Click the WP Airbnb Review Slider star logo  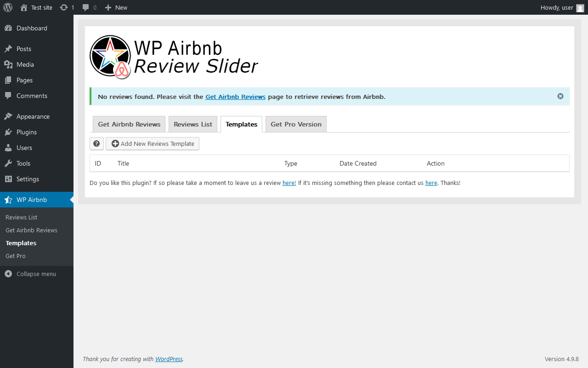(110, 57)
